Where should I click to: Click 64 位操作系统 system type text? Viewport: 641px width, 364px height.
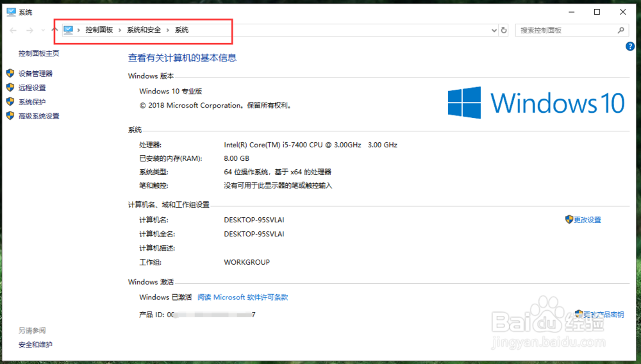pyautogui.click(x=278, y=172)
